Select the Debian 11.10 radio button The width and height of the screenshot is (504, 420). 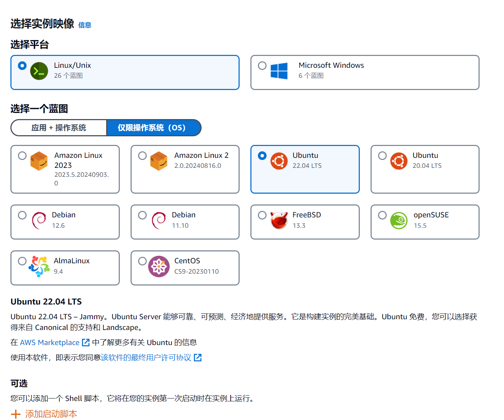pos(142,215)
